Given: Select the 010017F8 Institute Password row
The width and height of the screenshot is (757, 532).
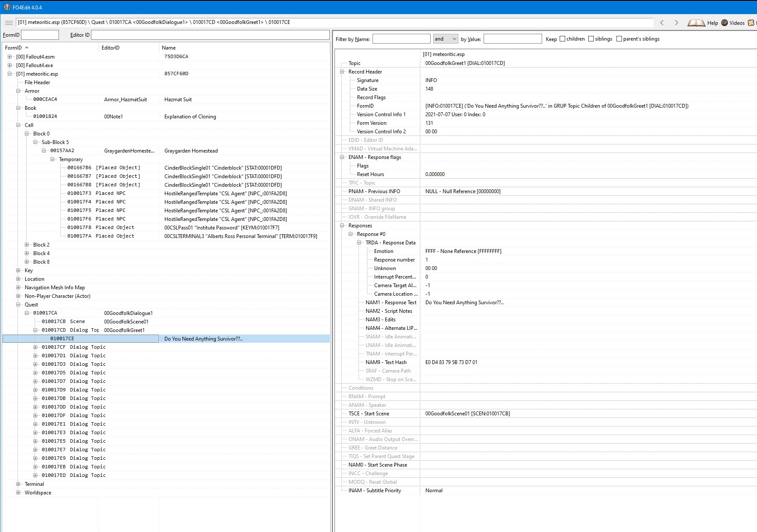Looking at the screenshot, I should tap(166, 227).
